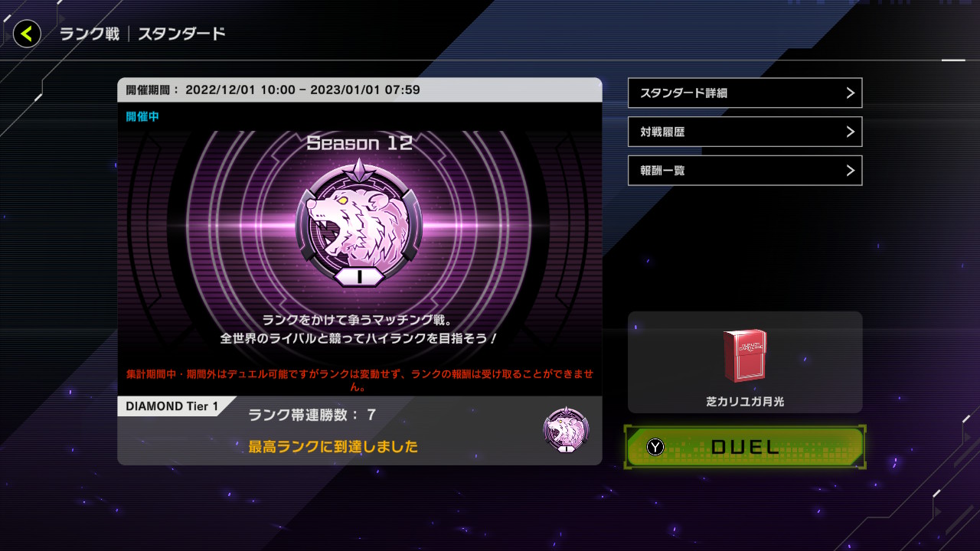Image resolution: width=980 pixels, height=551 pixels.
Task: Open 対戦履歴 duel history
Action: (745, 132)
